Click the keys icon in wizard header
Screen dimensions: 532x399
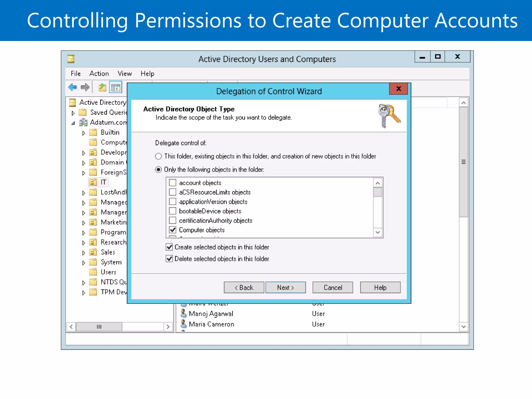pyautogui.click(x=389, y=116)
